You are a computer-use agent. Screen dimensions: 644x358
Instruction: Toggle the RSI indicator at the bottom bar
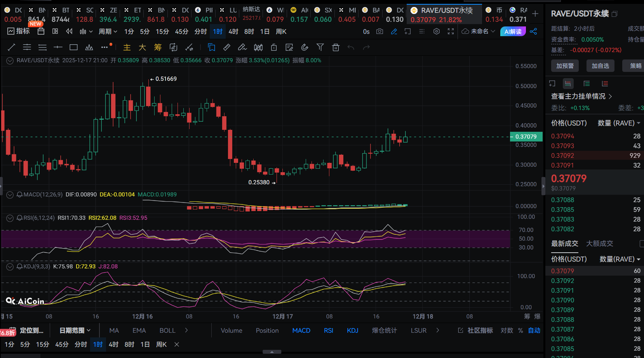point(328,330)
